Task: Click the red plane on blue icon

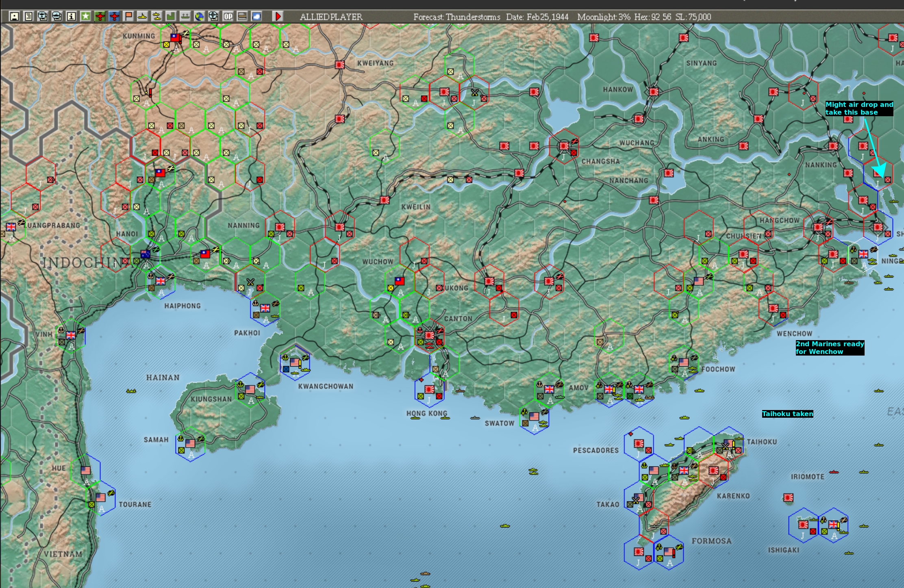Action: click(x=114, y=17)
